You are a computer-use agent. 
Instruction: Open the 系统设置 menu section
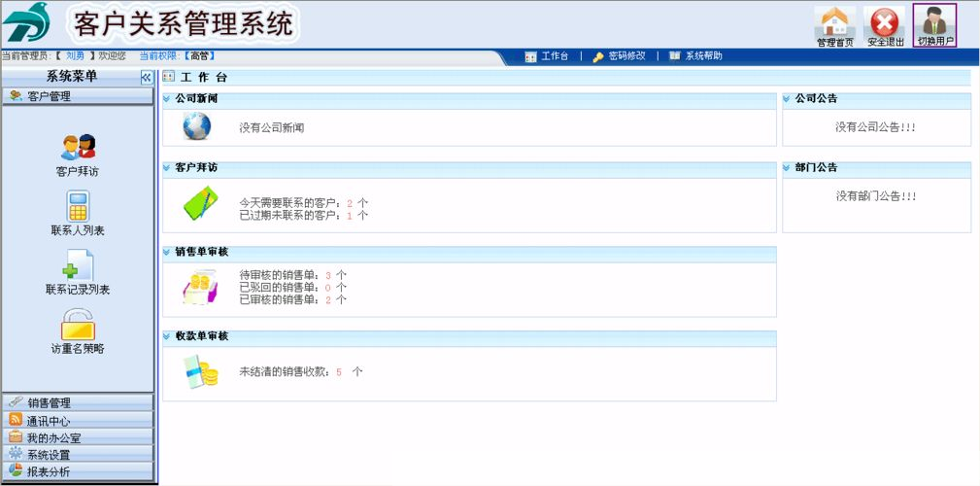tap(78, 454)
